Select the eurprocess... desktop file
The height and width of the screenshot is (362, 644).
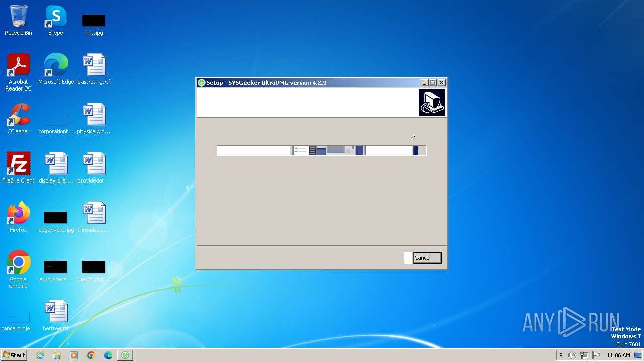click(x=56, y=270)
